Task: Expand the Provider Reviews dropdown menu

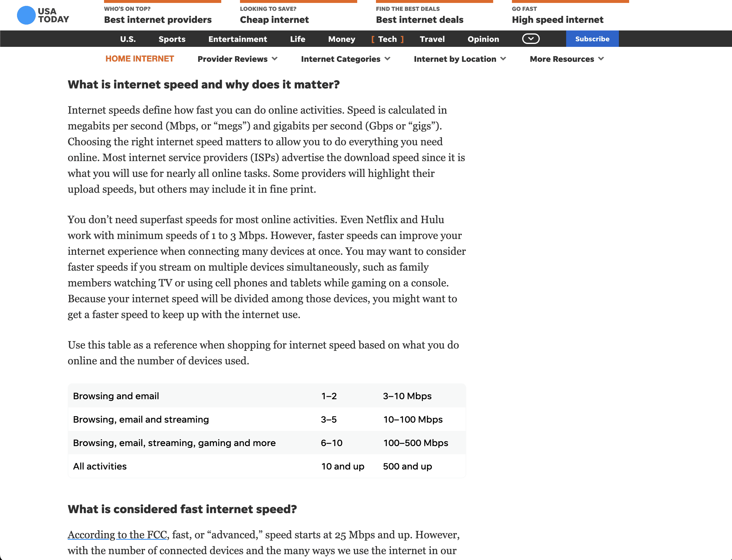Action: 238,59
